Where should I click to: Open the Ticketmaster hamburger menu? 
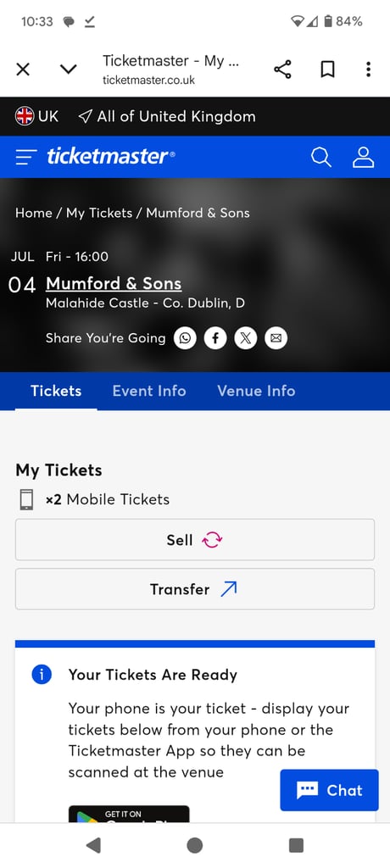[x=26, y=157]
